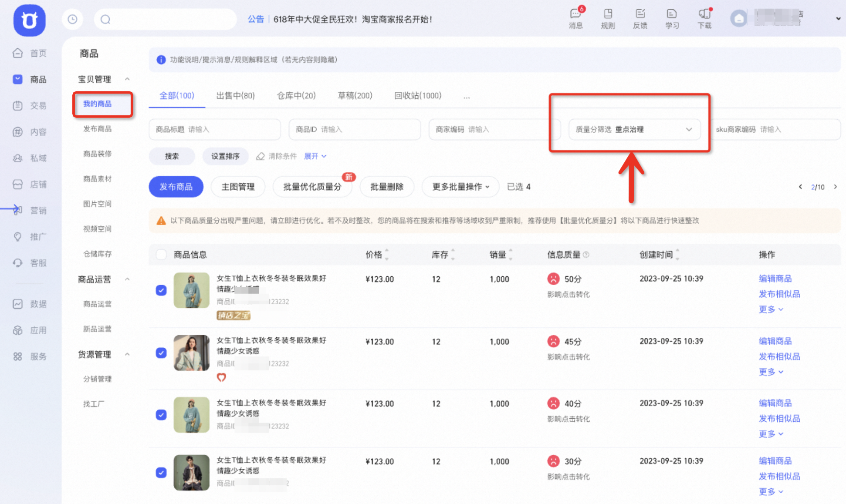846x504 pixels.
Task: Go to next page arrow
Action: point(835,187)
